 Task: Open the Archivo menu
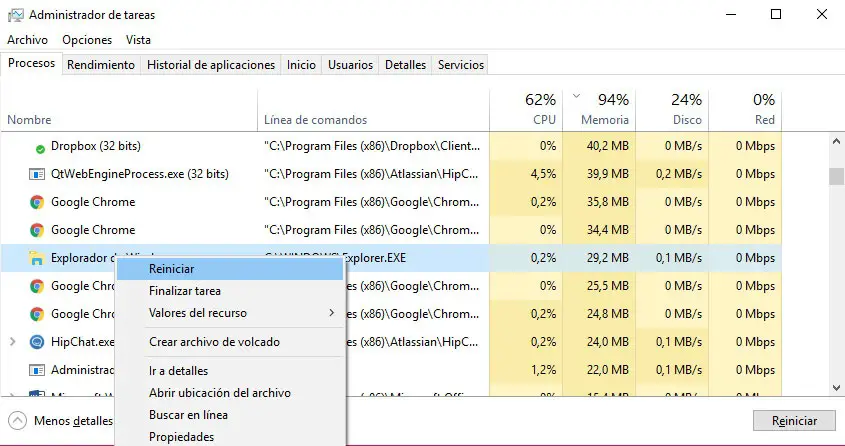coord(27,40)
